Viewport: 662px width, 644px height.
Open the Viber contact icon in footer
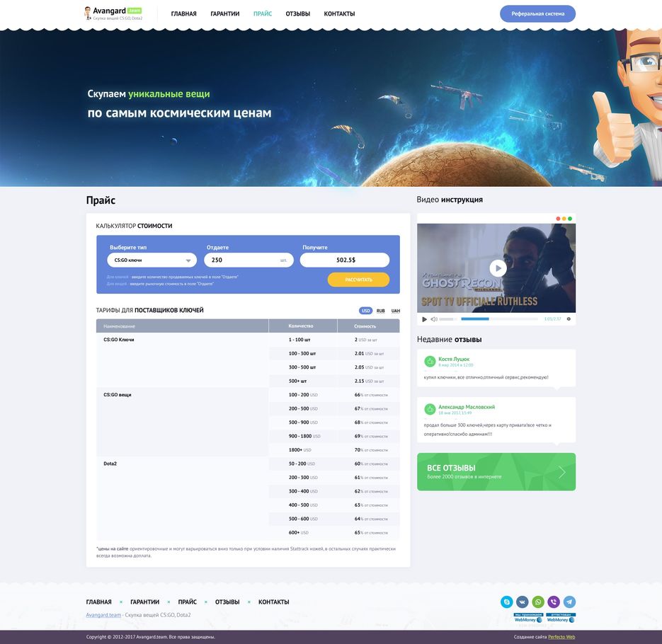[554, 602]
